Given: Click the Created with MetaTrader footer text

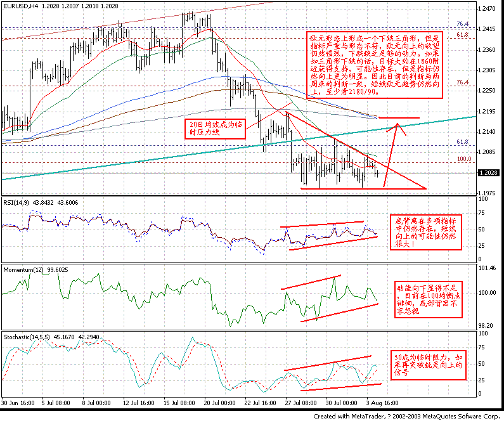Looking at the screenshot, I should pyautogui.click(x=408, y=416).
